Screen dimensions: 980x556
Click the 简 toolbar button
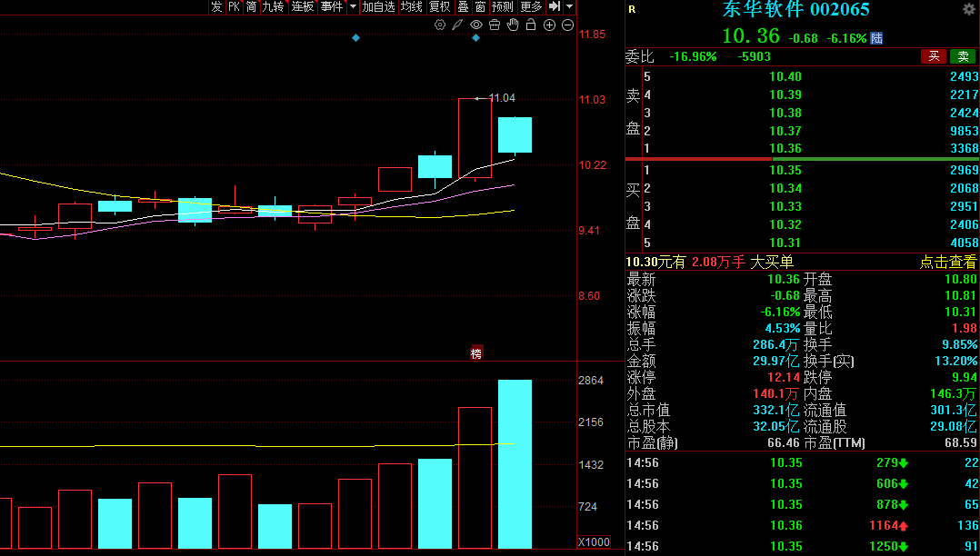(251, 7)
